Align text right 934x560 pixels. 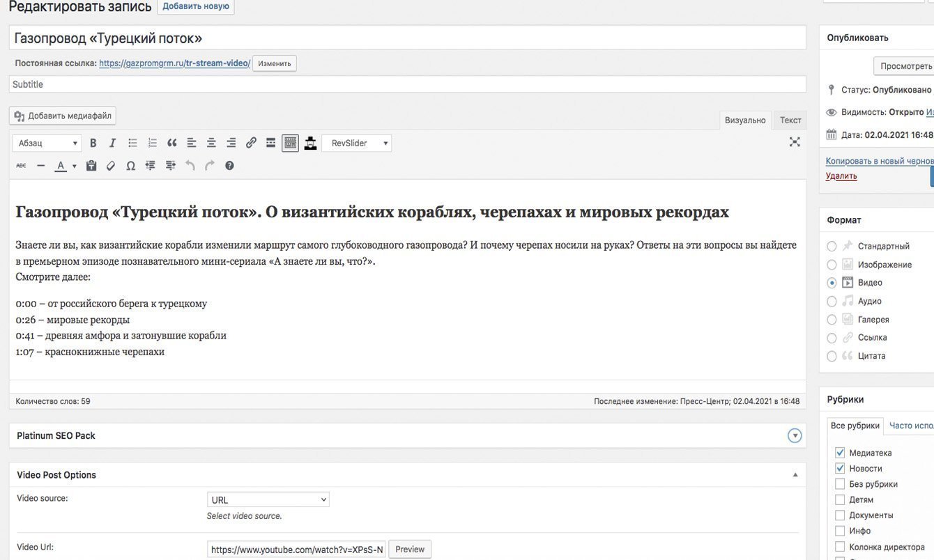click(x=231, y=143)
